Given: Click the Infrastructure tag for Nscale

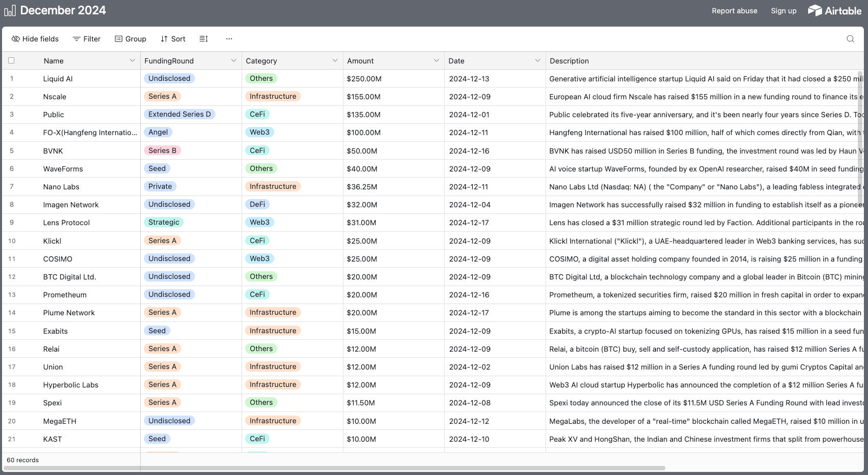Looking at the screenshot, I should click(273, 96).
